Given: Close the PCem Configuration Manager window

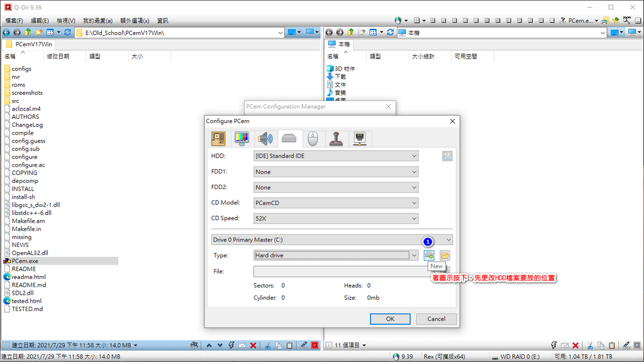Looking at the screenshot, I should point(389,107).
